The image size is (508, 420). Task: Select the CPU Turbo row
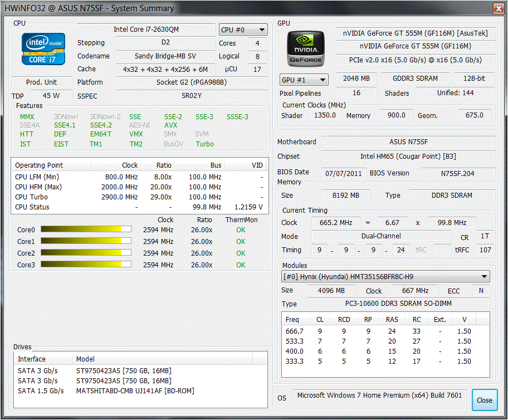pos(140,197)
